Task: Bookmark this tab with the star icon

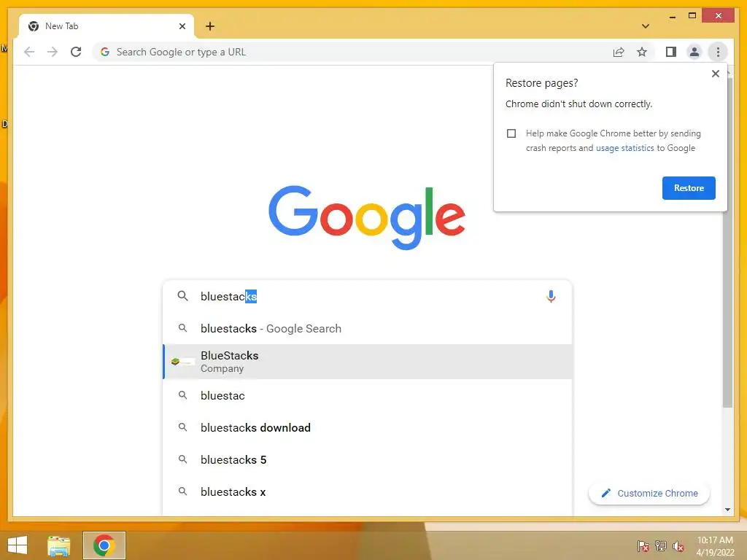Action: coord(642,52)
